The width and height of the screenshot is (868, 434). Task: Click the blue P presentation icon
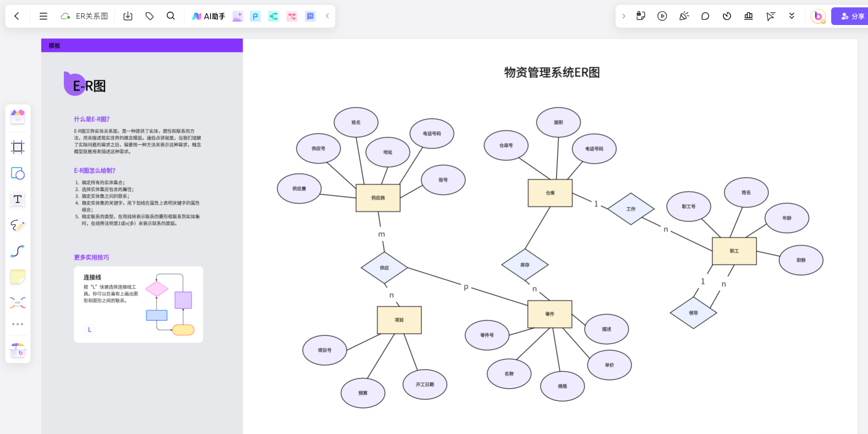(255, 16)
